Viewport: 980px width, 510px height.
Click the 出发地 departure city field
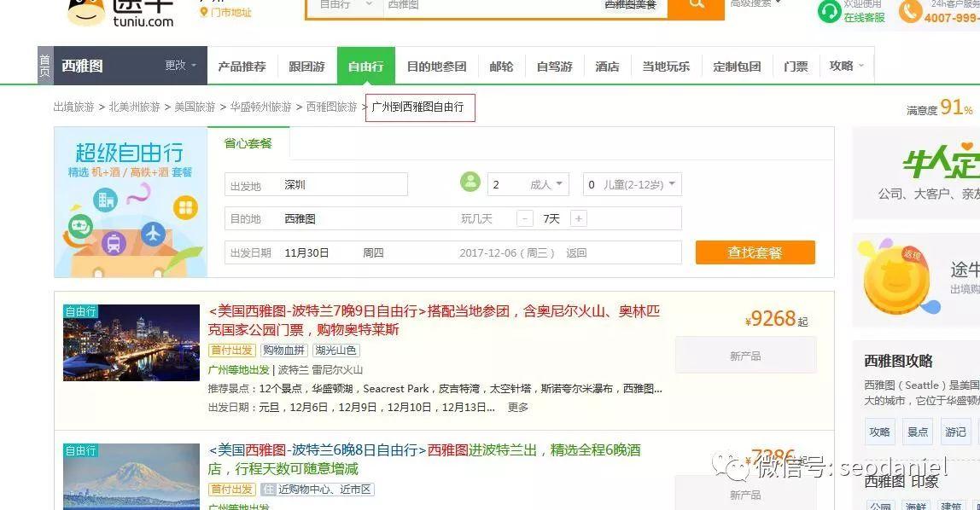click(x=316, y=185)
